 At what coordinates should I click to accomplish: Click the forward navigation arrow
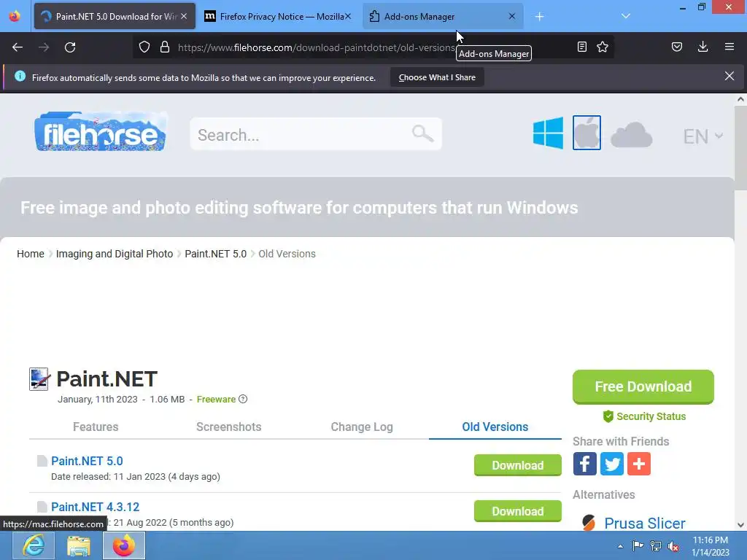[x=44, y=47]
